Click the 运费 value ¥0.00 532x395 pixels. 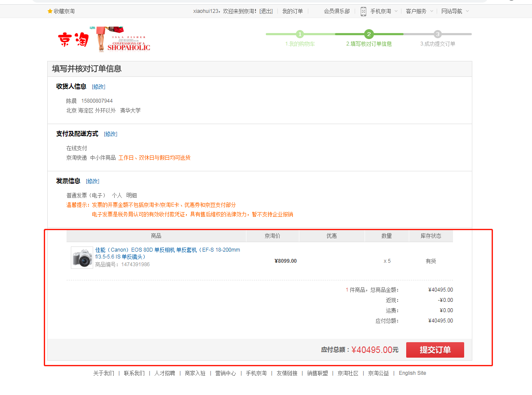tap(446, 310)
